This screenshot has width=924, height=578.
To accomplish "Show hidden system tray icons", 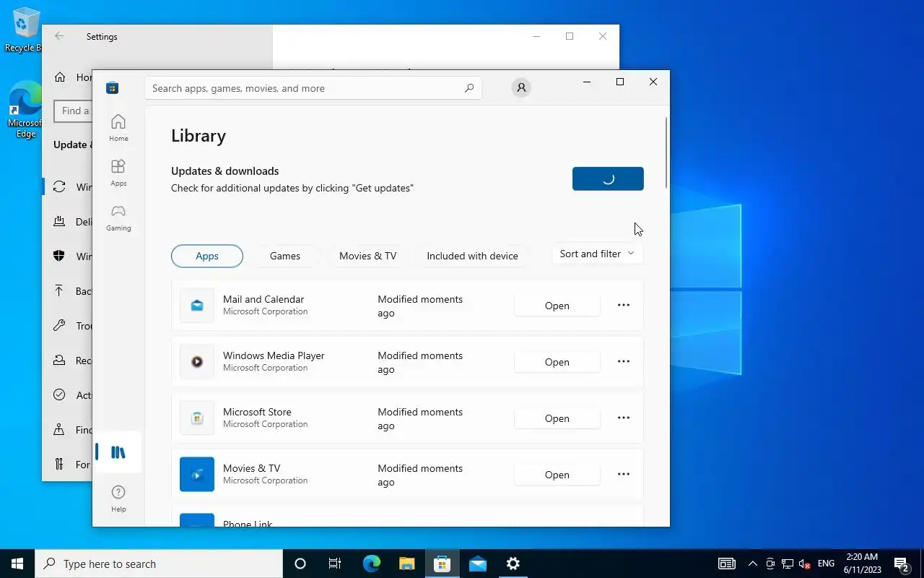I will [753, 564].
